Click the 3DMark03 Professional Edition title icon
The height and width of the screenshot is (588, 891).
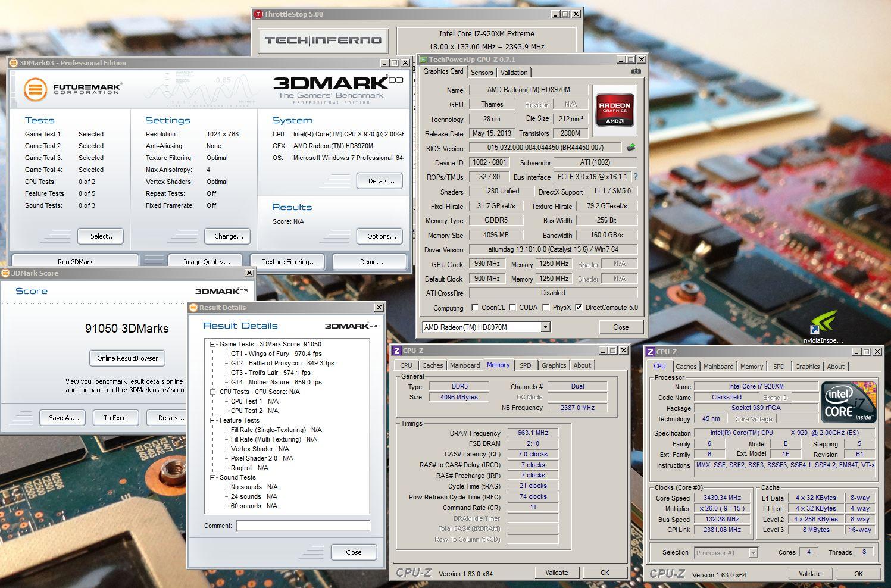(14, 63)
